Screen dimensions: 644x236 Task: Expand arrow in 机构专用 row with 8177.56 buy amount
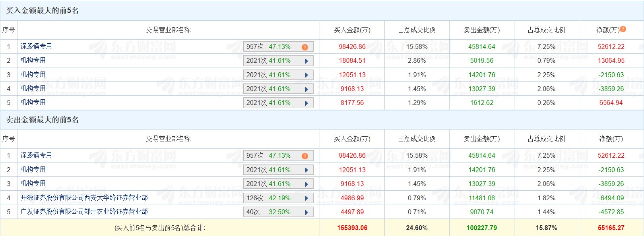click(x=306, y=103)
